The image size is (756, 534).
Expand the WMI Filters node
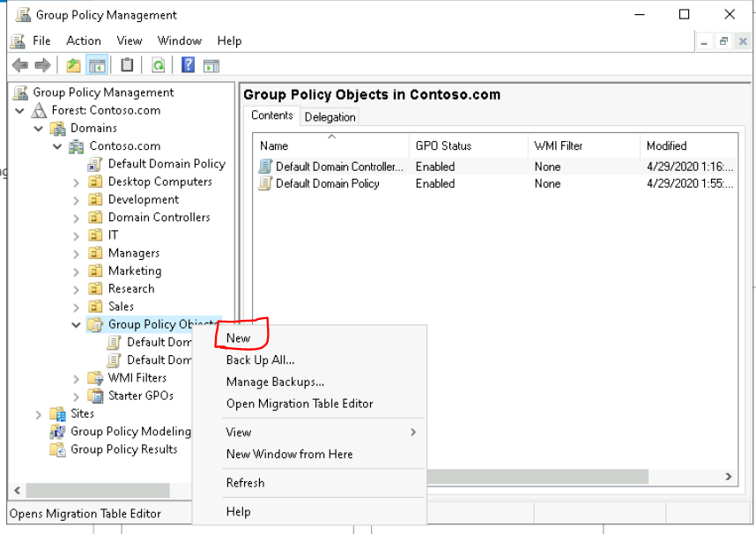pyautogui.click(x=76, y=379)
